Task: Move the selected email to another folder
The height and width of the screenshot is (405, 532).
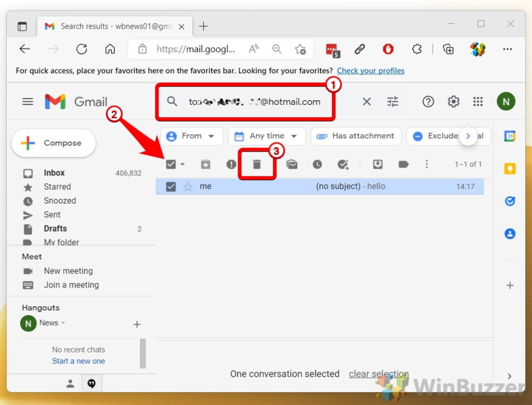Action: click(378, 164)
